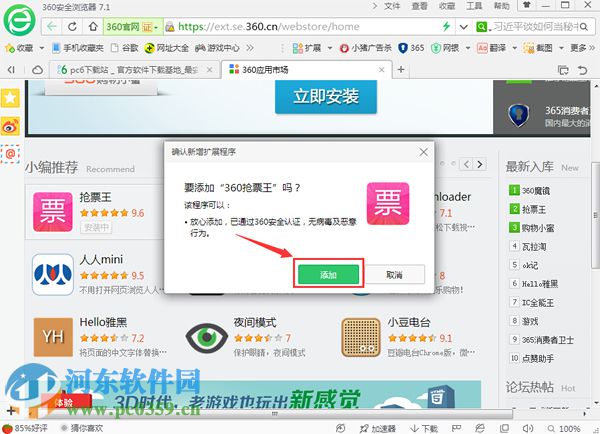Open the 人人mini app icon
This screenshot has width=600, height=434.
pyautogui.click(x=53, y=274)
